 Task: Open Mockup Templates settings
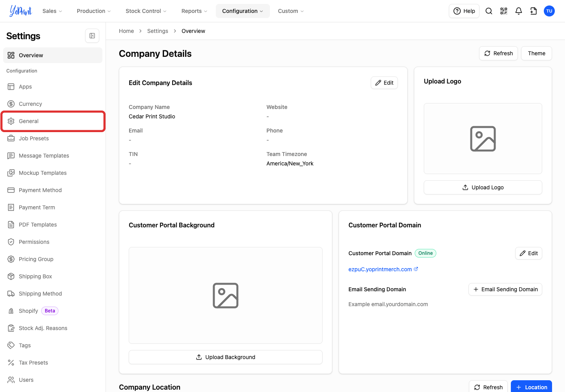[53, 173]
